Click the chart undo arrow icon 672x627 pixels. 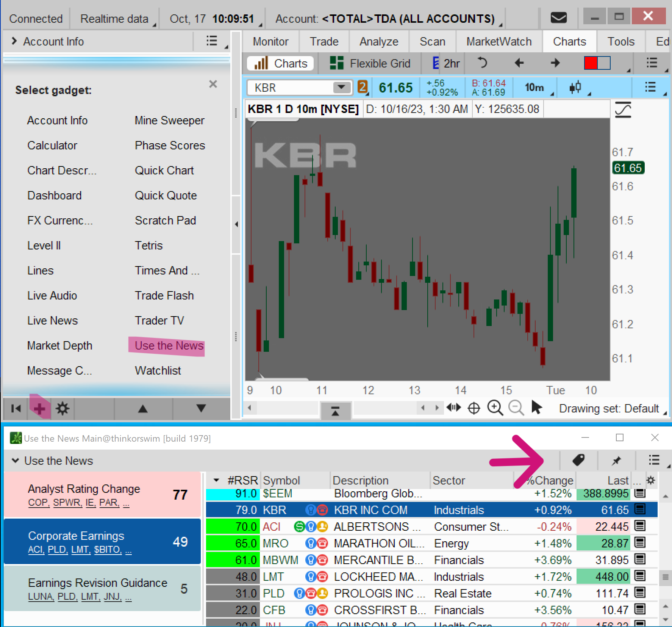[482, 63]
